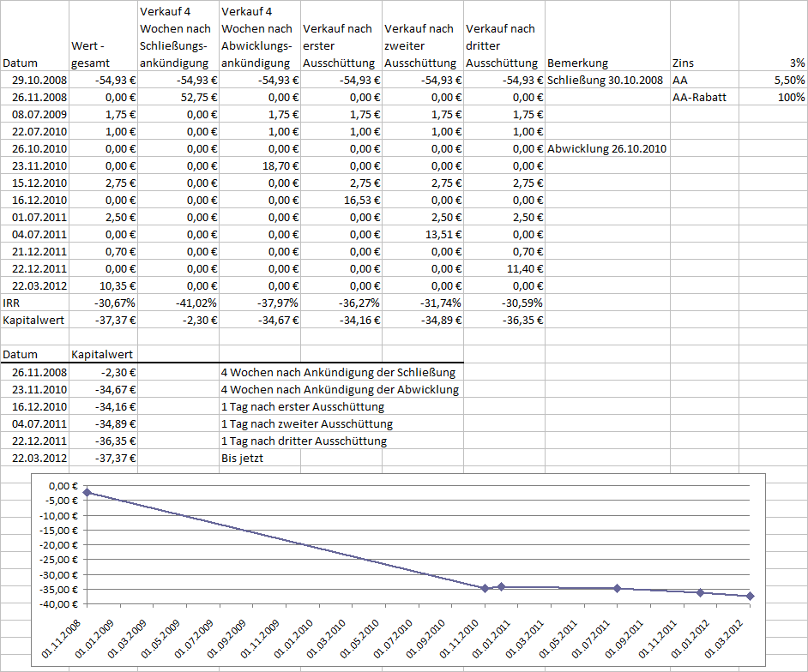Image resolution: width=808 pixels, height=672 pixels.
Task: Click the IRR value -31,74%
Action: coord(423,303)
